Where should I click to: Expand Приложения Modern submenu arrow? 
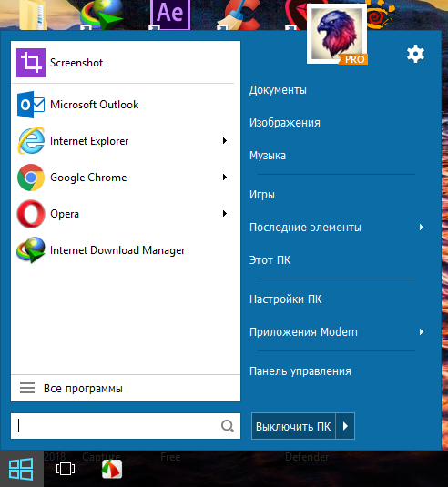click(x=422, y=331)
